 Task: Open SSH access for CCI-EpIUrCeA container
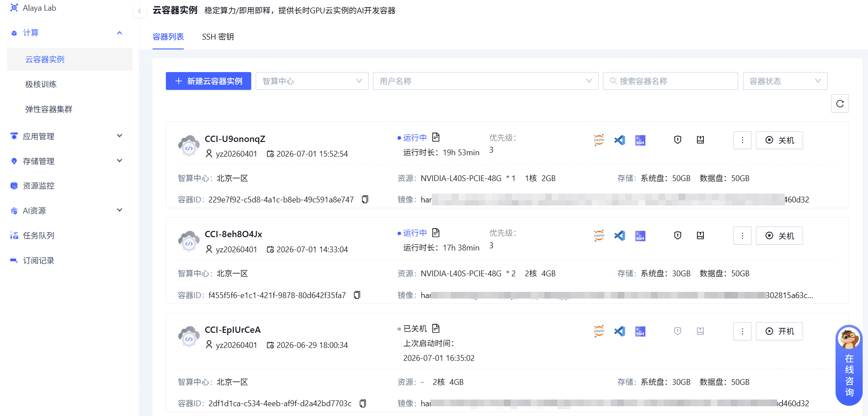click(x=640, y=331)
